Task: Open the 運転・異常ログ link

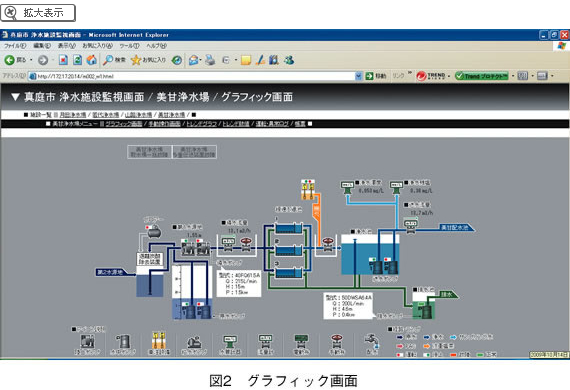Action: tap(272, 124)
